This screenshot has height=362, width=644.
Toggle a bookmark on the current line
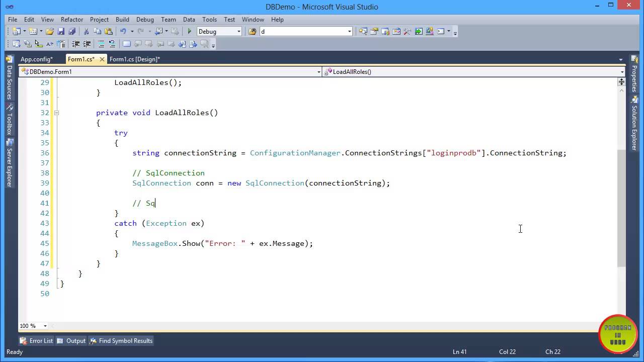click(126, 44)
